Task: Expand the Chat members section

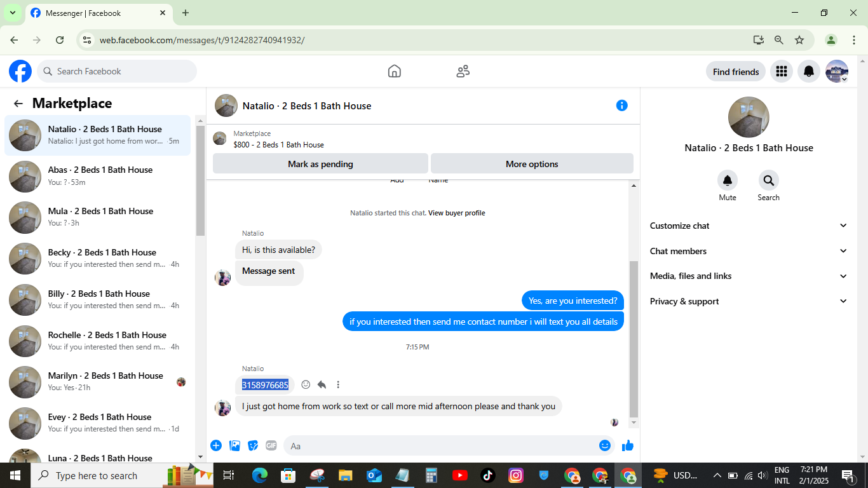Action: [749, 251]
